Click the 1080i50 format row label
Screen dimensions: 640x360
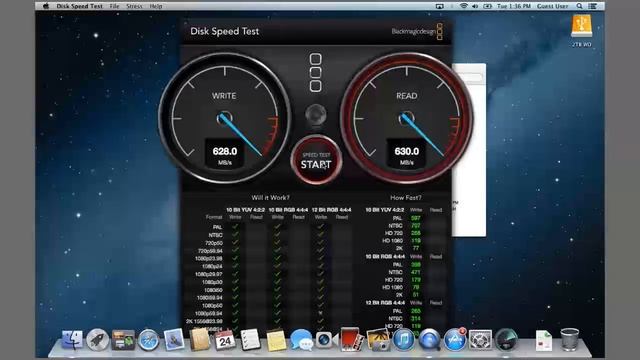213,290
